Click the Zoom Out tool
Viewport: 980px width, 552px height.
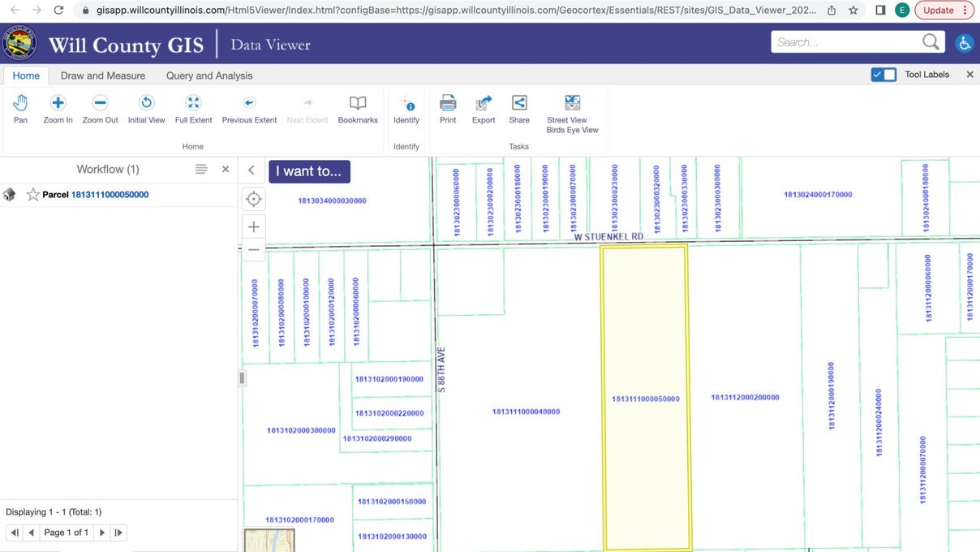coord(100,109)
